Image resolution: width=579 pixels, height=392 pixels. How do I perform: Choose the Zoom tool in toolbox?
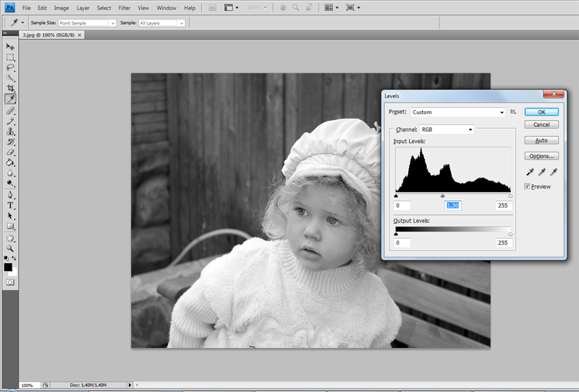[10, 247]
